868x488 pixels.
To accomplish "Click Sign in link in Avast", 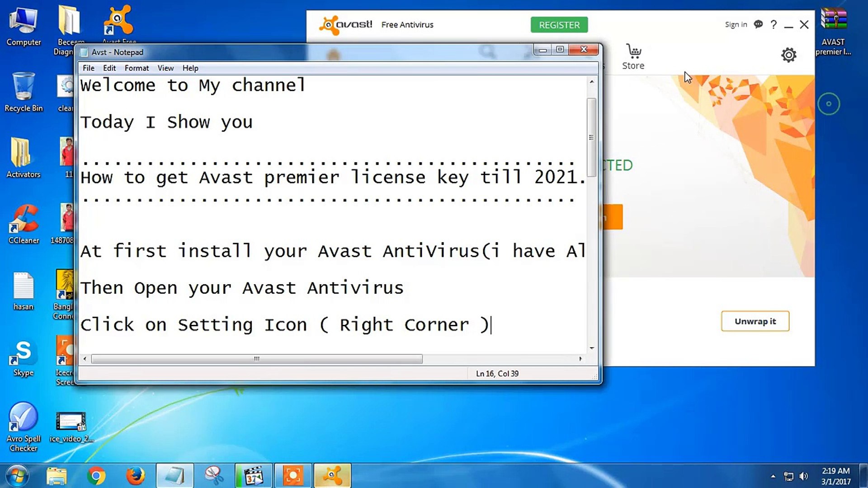I will 736,24.
